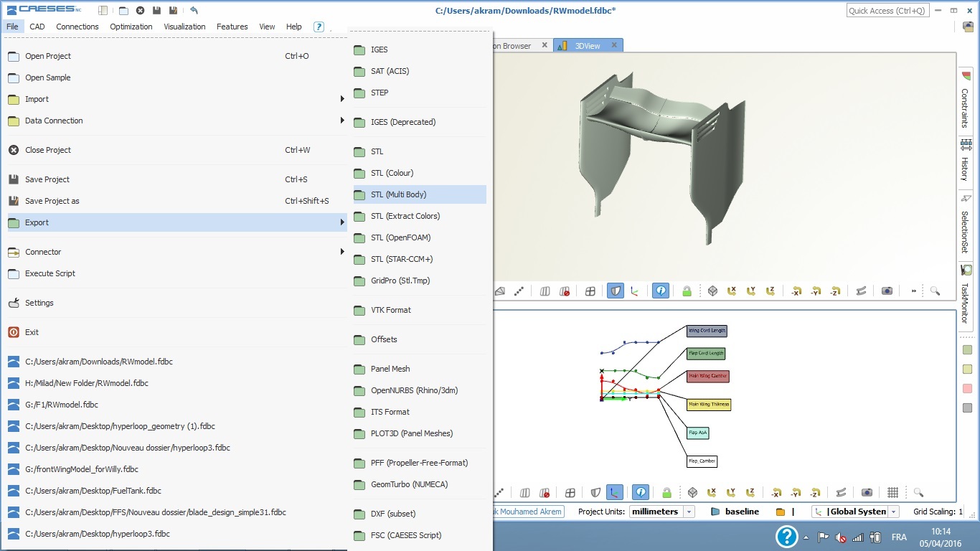This screenshot has height=551, width=980.
Task: Click the grid icon in lower view toolbar
Action: click(892, 492)
